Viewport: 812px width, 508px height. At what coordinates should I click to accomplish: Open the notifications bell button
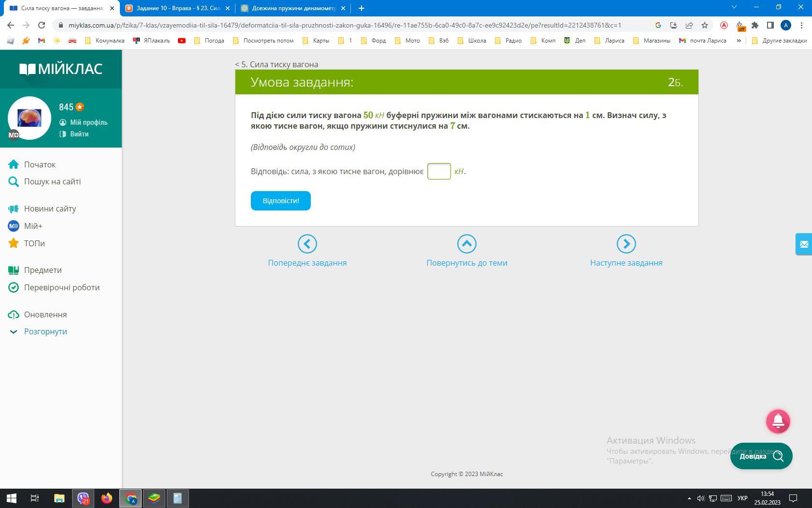tap(778, 421)
